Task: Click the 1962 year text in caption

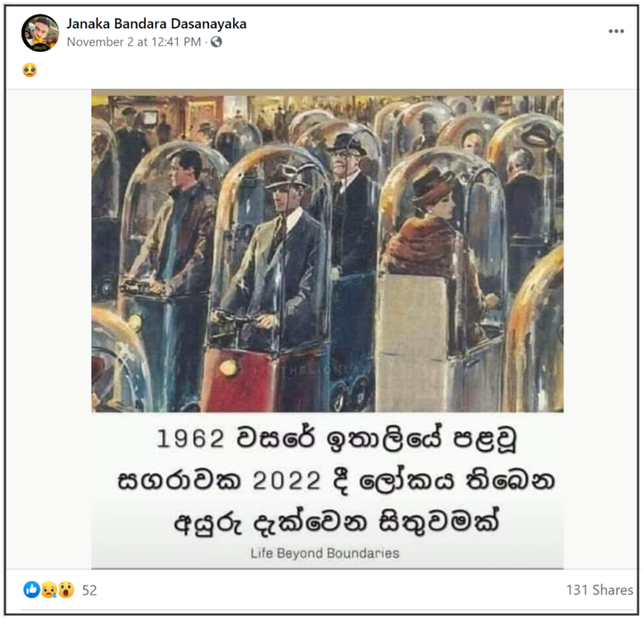Action: [191, 439]
